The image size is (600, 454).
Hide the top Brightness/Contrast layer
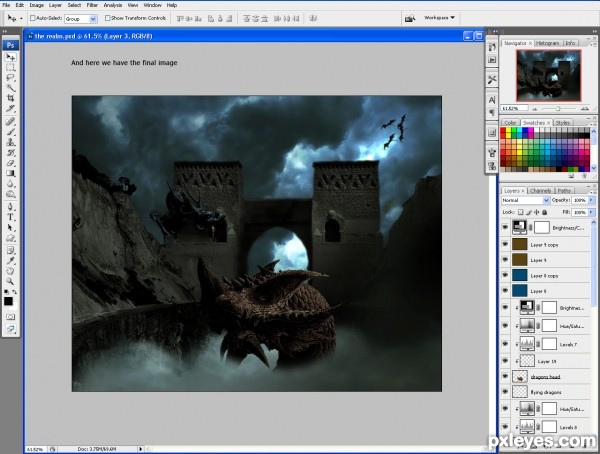[x=505, y=227]
